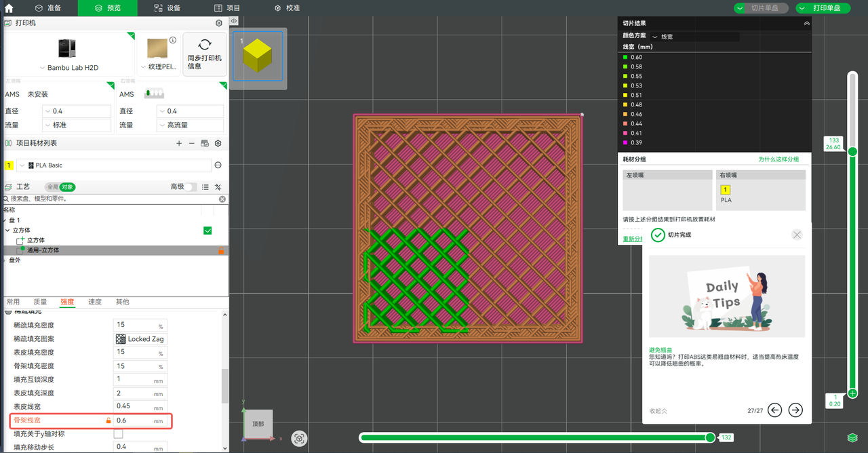Click the plus handle on the layer slider
Screen dimensions: 868x453
852,393
